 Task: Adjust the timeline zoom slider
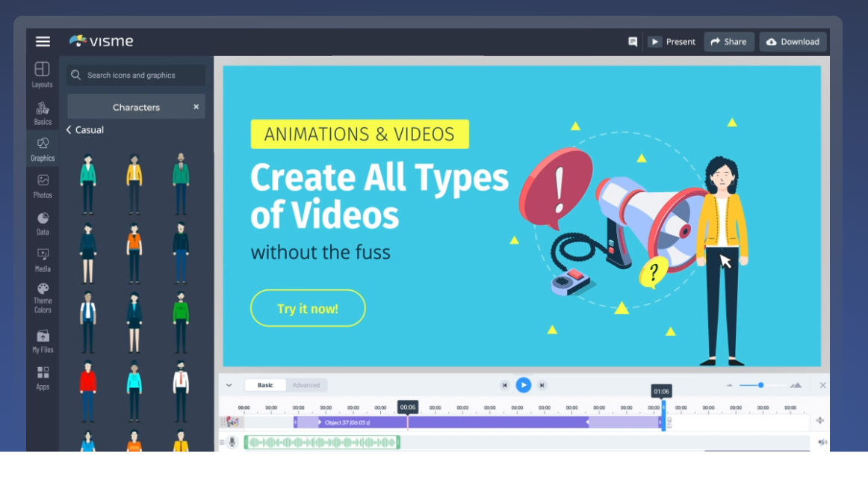point(761,385)
